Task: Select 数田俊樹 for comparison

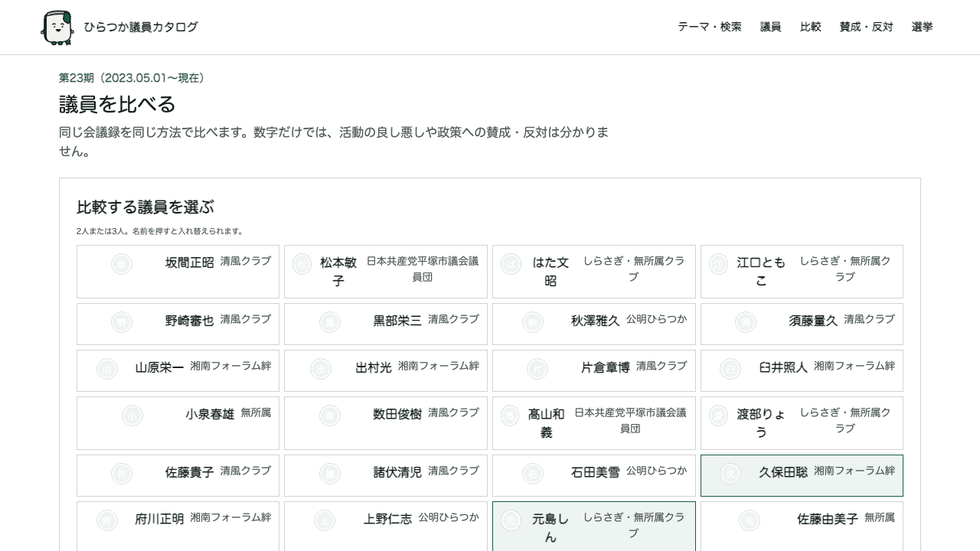Action: [386, 423]
